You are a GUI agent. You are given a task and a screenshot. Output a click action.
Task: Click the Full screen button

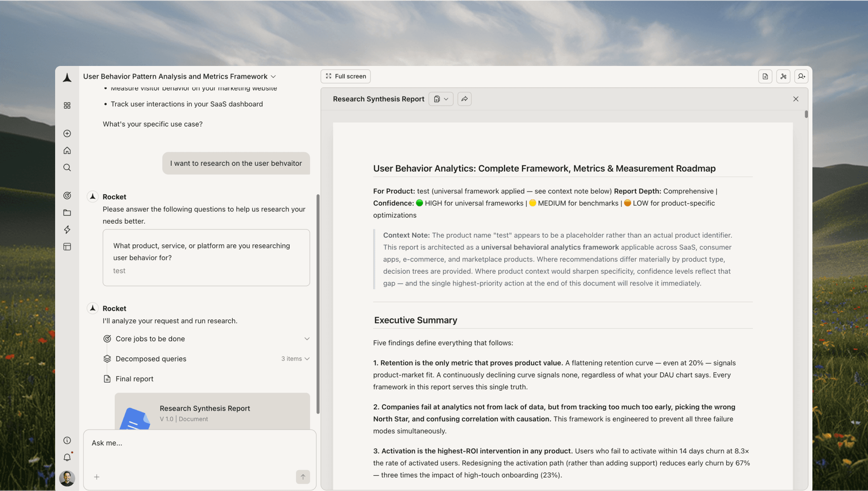tap(346, 76)
